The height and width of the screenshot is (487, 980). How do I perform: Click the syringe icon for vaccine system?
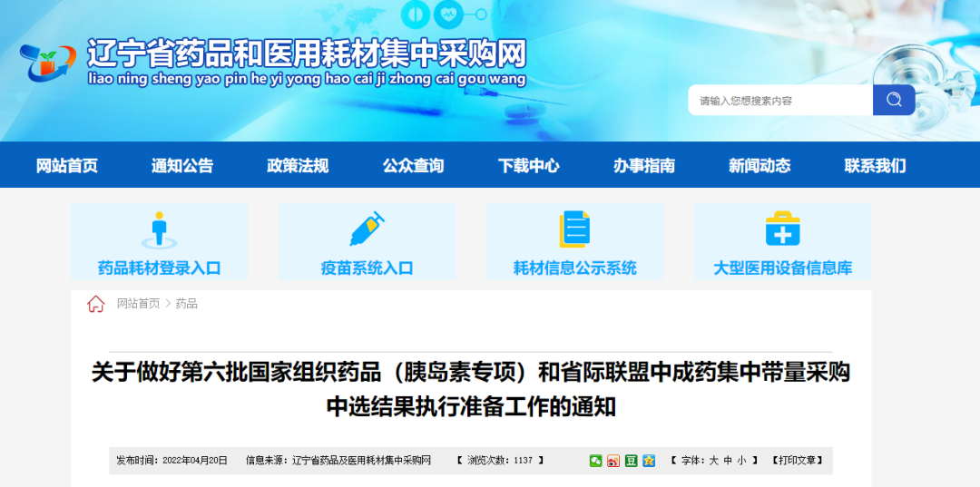click(x=367, y=229)
